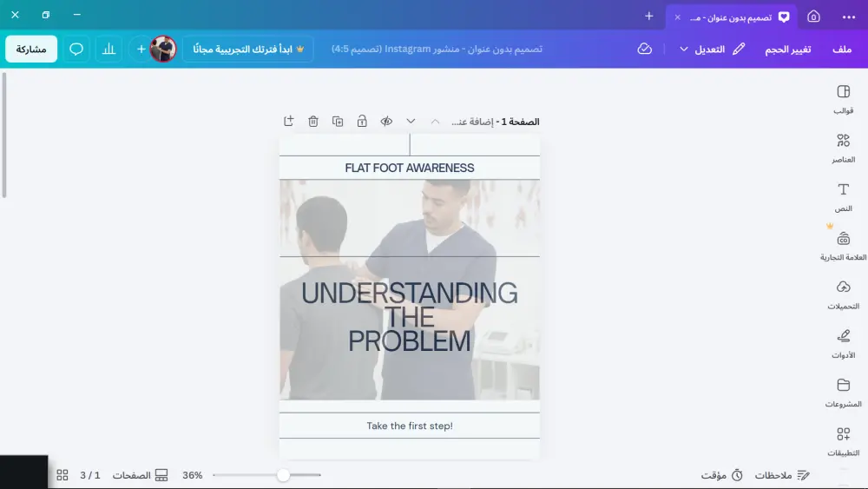This screenshot has height=489, width=868.
Task: Move page down chevron
Action: click(411, 122)
